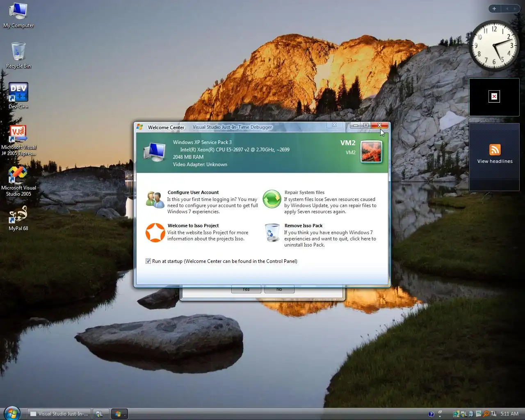Screen dimensions: 525x420
Task: Open the Windows Start orb
Action: [11, 413]
